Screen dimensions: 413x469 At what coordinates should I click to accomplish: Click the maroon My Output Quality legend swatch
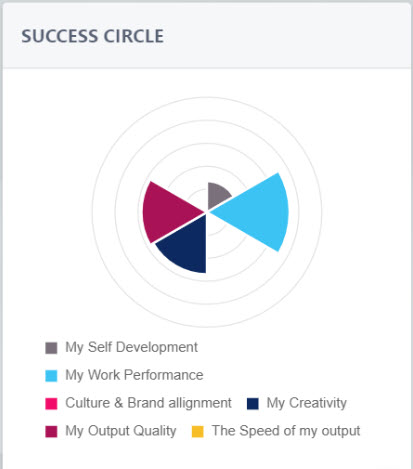pos(51,431)
